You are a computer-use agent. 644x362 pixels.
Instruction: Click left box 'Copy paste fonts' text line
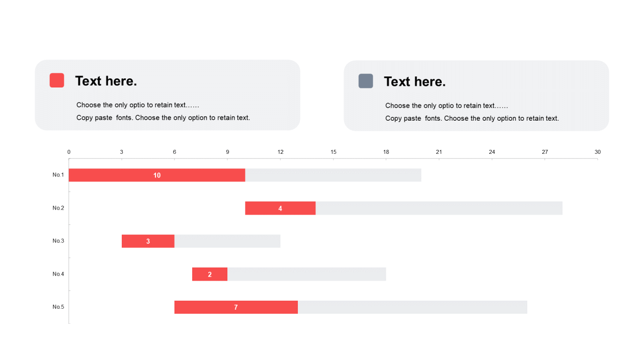(163, 118)
